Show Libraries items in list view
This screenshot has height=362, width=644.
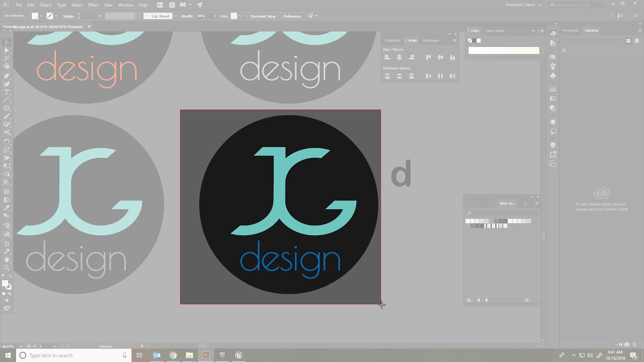point(636,41)
